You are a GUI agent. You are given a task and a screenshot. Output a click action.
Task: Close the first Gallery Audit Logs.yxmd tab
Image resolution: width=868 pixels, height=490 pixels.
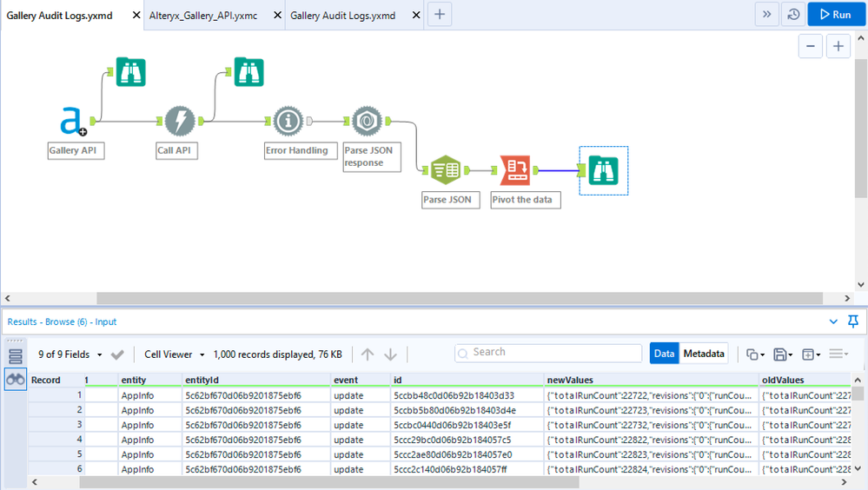(136, 16)
